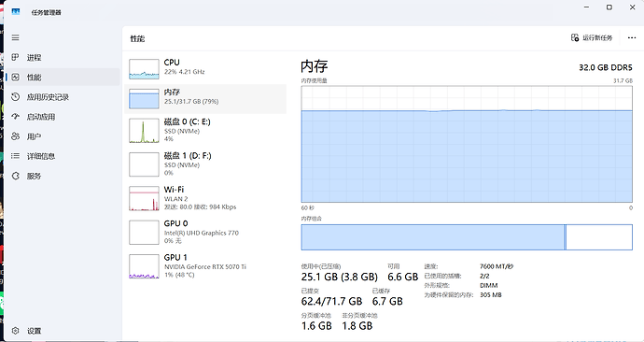Open 设置 settings page
Viewport: 644px width, 342px height.
63,331
